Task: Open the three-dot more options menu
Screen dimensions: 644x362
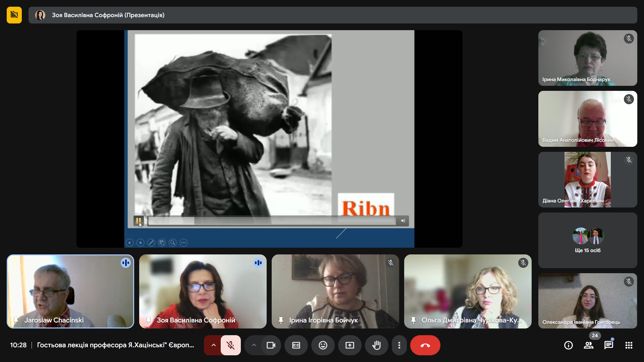Action: click(x=399, y=345)
